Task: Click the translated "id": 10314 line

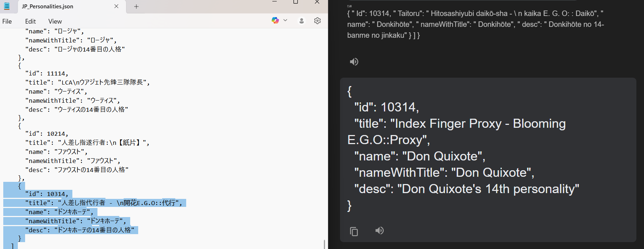Action: pyautogui.click(x=387, y=107)
